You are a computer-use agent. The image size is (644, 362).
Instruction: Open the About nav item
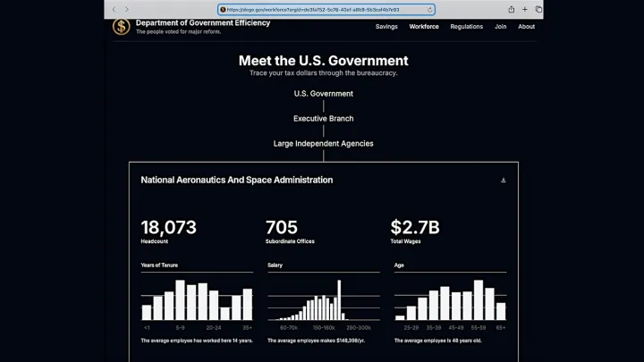[526, 27]
